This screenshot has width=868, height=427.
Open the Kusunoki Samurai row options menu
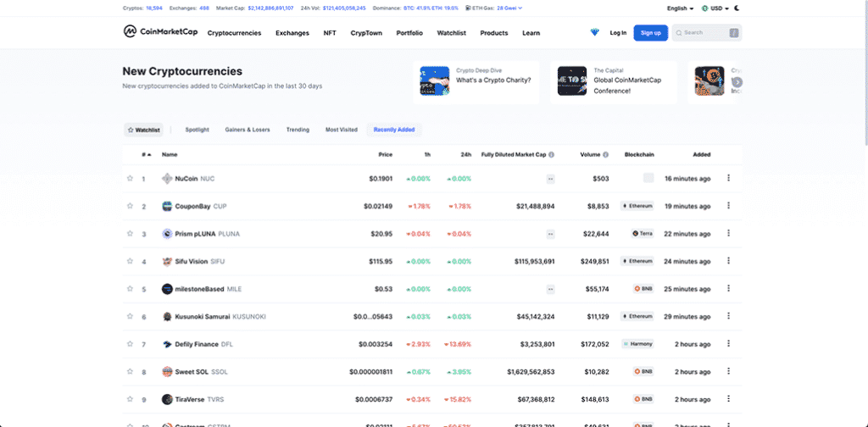728,316
